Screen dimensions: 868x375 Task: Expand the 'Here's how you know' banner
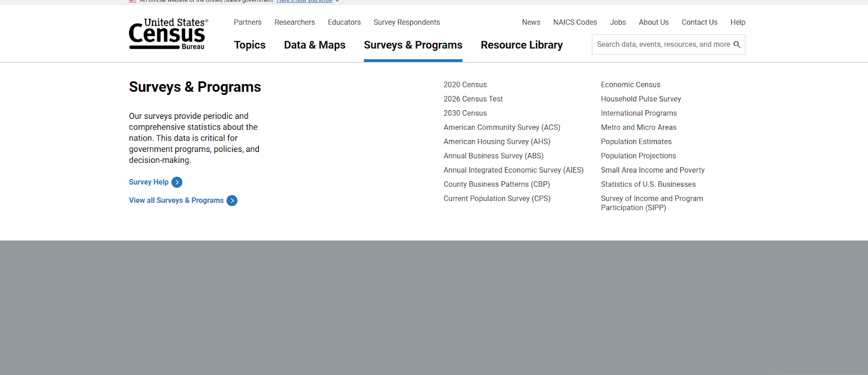pyautogui.click(x=308, y=2)
